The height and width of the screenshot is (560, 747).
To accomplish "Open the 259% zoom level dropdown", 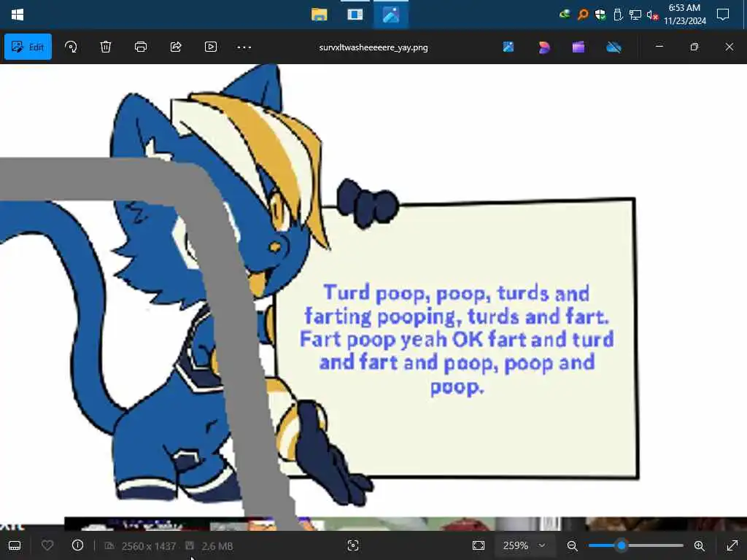I will [524, 545].
